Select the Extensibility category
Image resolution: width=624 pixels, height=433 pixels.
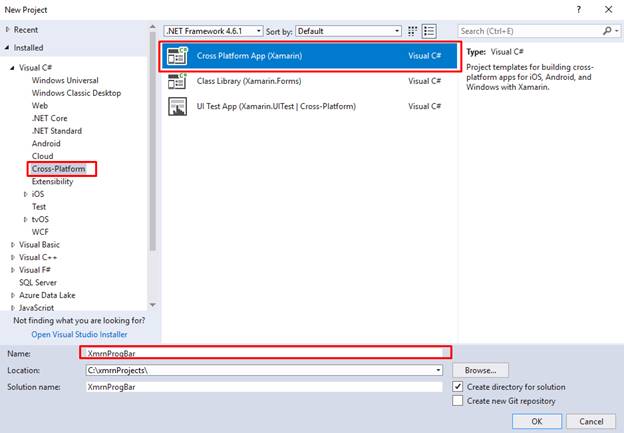point(52,181)
